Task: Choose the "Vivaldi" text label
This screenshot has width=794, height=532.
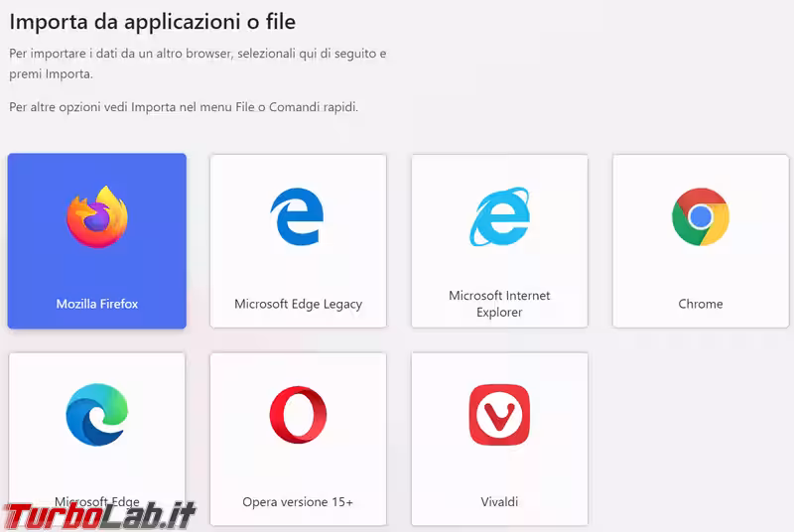Action: point(499,502)
